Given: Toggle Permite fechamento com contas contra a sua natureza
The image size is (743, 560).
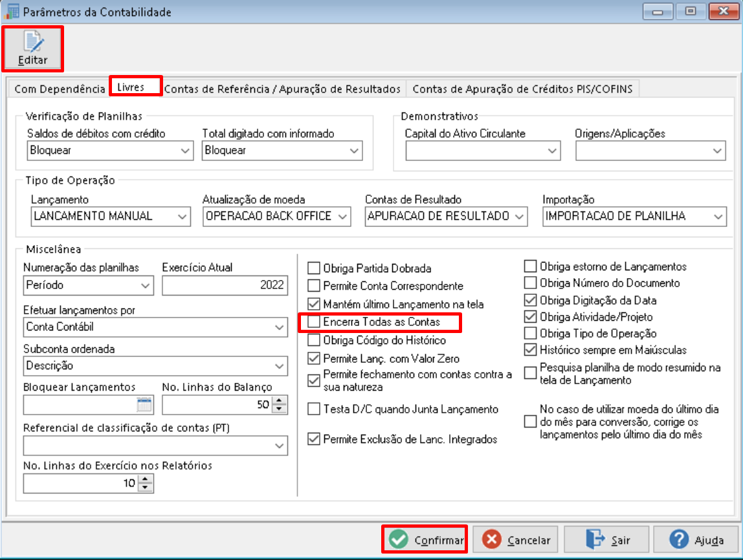Looking at the screenshot, I should coord(314,381).
